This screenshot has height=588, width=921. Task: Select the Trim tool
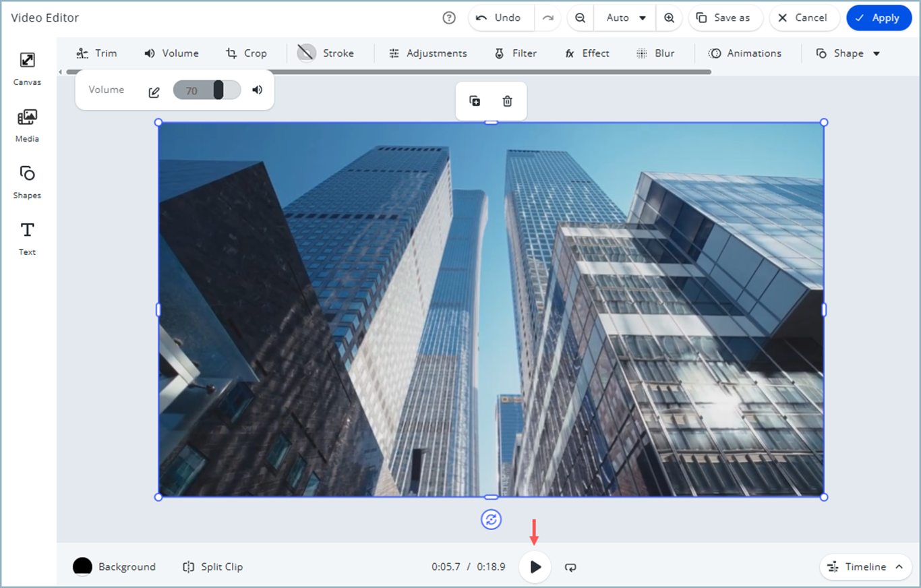coord(96,53)
